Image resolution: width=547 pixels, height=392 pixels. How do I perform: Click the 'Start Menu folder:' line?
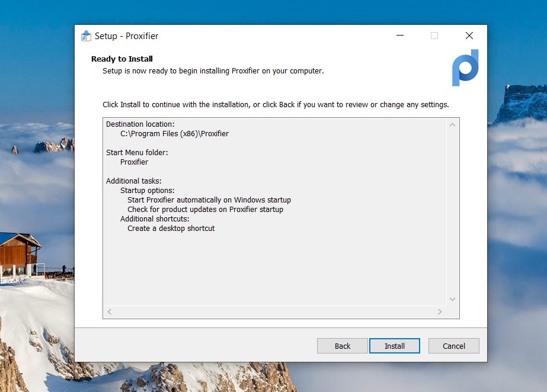pyautogui.click(x=137, y=153)
